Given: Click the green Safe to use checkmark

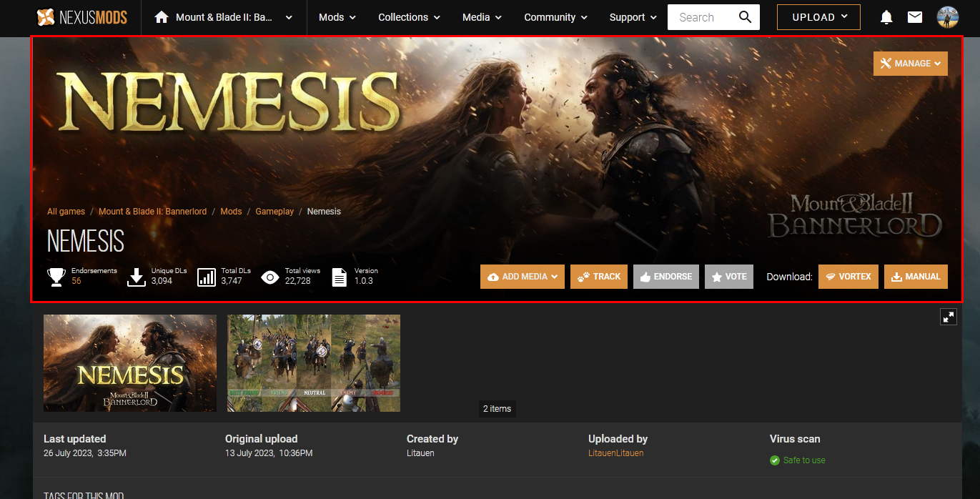Looking at the screenshot, I should point(775,460).
